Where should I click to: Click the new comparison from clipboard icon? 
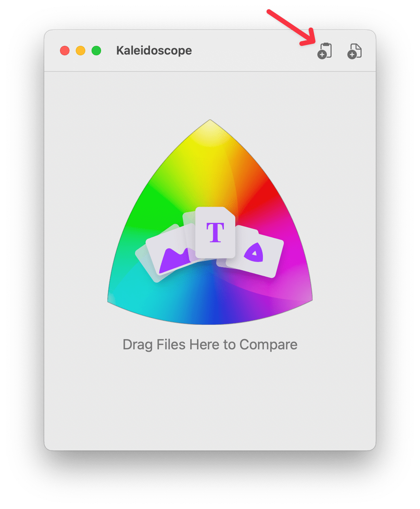point(324,51)
